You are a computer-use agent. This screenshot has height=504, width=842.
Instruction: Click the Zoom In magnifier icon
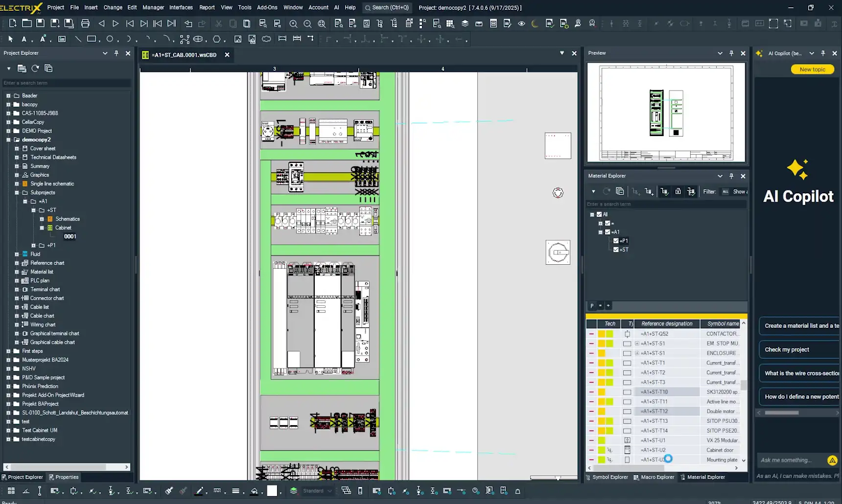(293, 23)
